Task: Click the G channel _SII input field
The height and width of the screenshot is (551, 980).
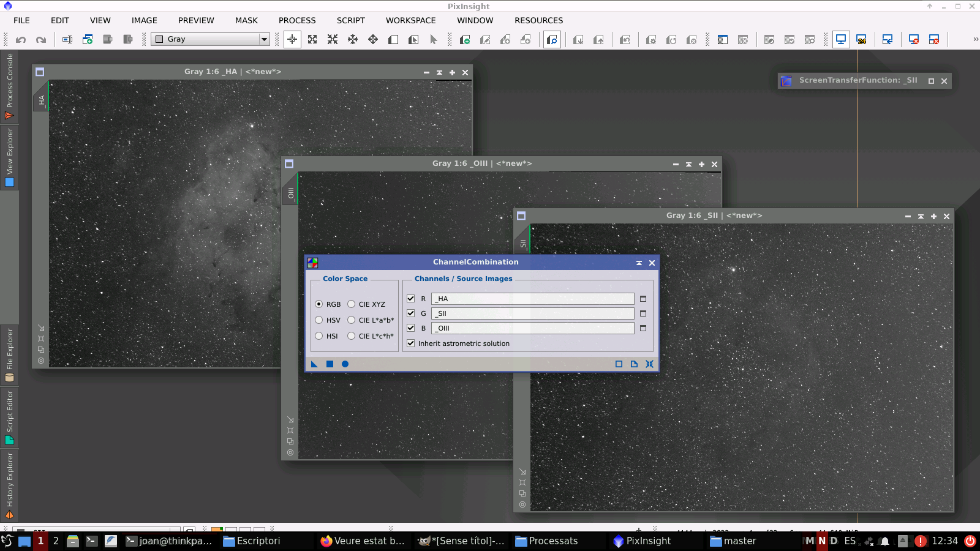Action: point(532,313)
